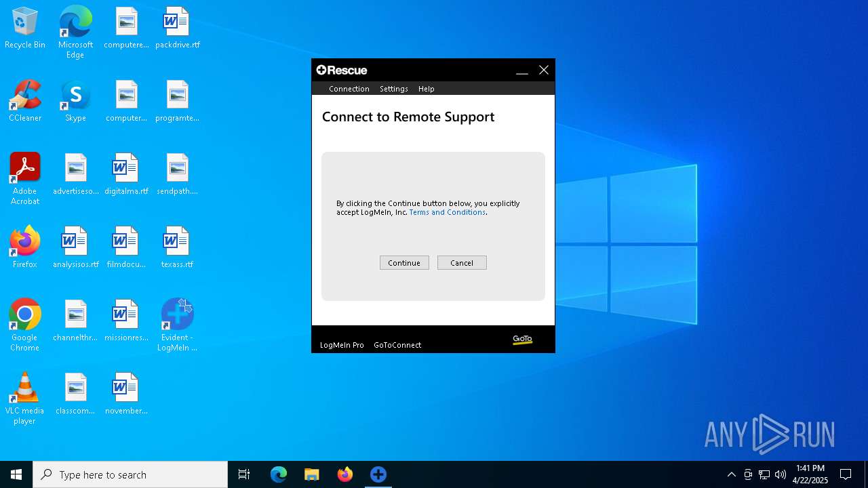Image resolution: width=868 pixels, height=488 pixels.
Task: Launch the VLC media player shortcut
Action: 25,399
